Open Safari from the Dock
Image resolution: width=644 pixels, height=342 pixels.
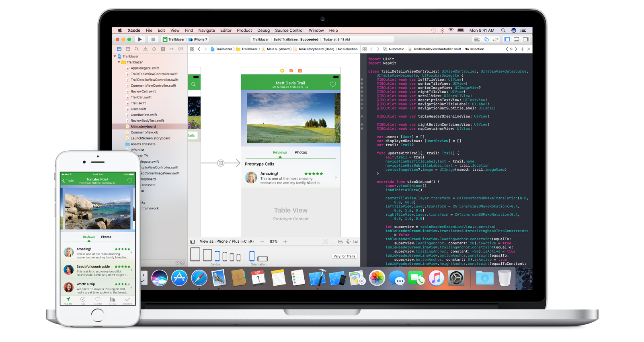pos(199,278)
